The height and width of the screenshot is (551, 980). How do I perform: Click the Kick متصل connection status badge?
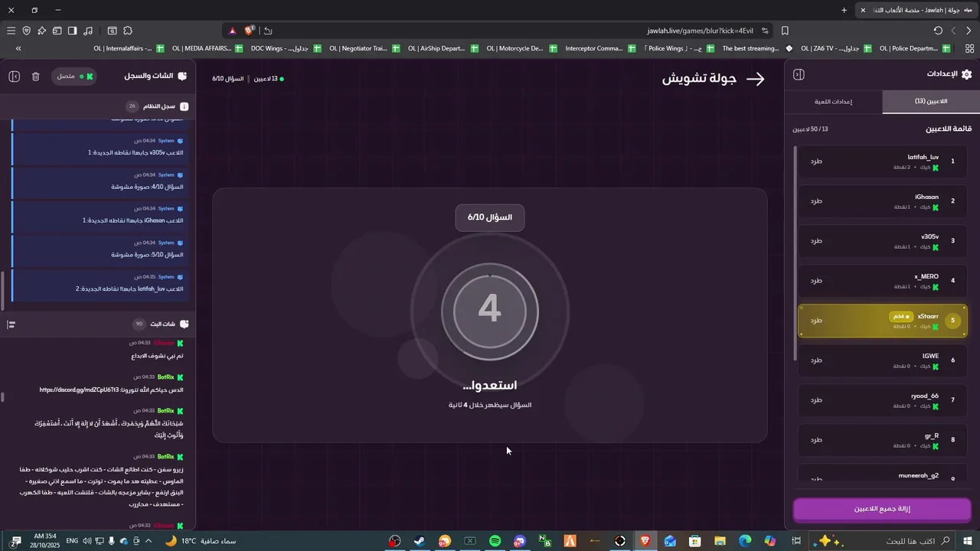pos(73,77)
